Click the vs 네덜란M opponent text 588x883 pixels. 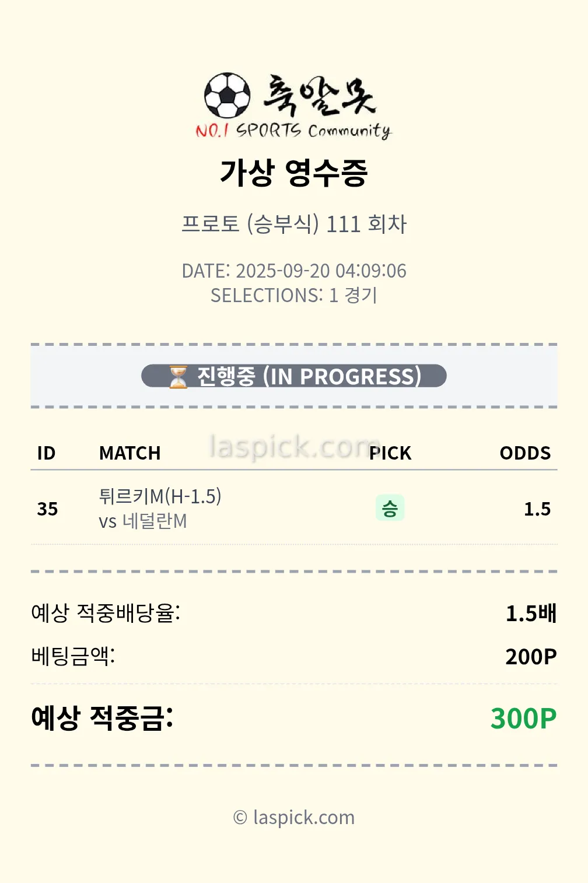pos(143,521)
